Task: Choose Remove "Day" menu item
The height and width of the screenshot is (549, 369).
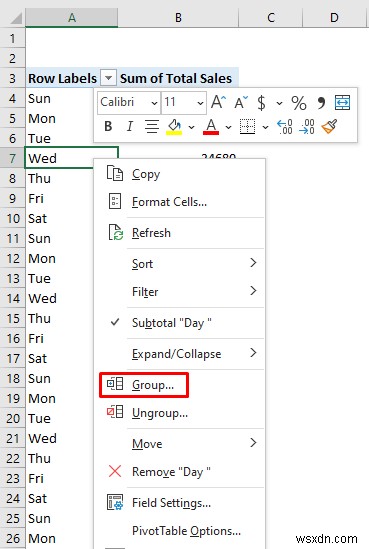Action: [x=179, y=472]
